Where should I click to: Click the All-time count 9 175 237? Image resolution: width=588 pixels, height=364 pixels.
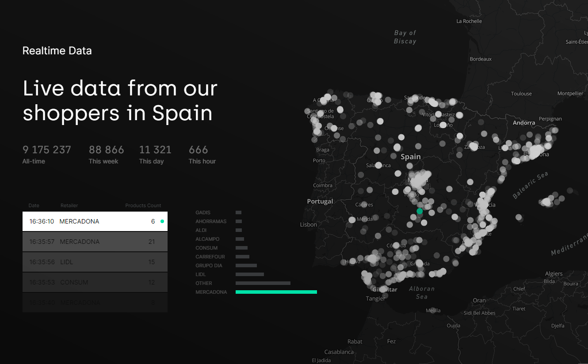tap(47, 150)
